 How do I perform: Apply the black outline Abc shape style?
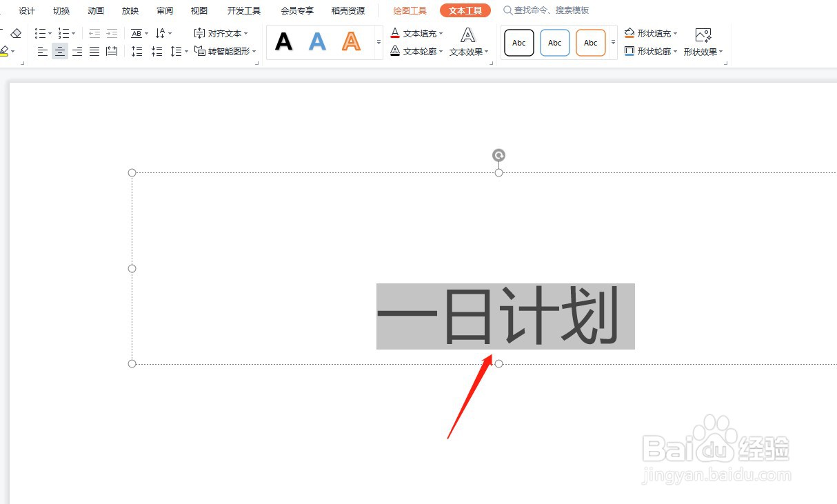(519, 43)
